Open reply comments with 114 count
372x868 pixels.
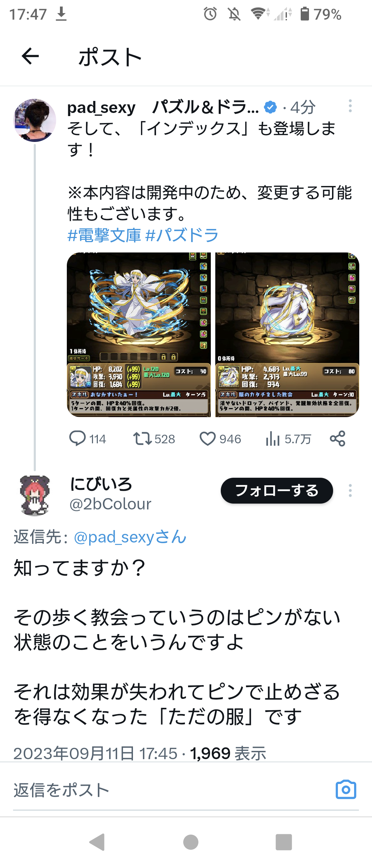(x=87, y=439)
